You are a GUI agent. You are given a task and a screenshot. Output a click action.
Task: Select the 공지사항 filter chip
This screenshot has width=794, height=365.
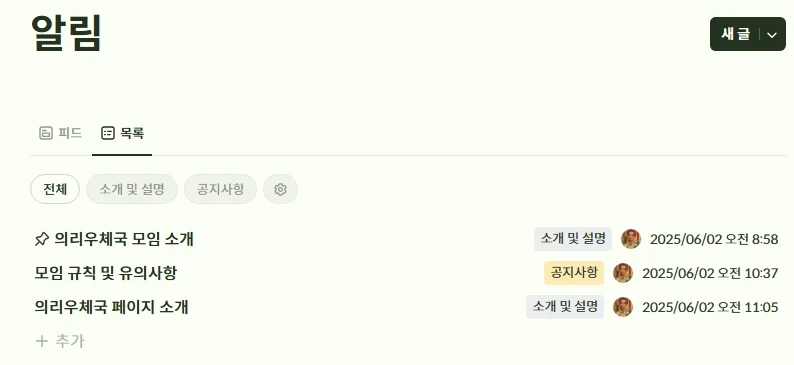coord(220,189)
